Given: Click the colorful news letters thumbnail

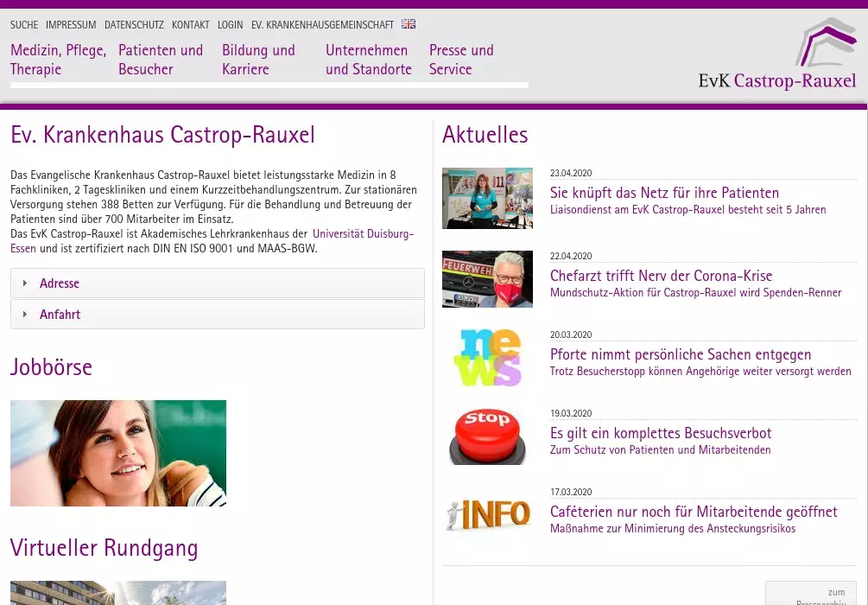Looking at the screenshot, I should [x=487, y=358].
